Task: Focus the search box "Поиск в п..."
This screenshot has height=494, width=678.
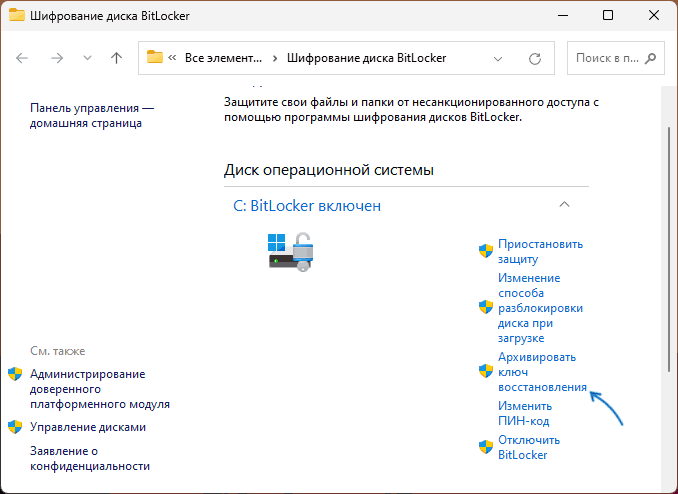Action: [x=615, y=58]
